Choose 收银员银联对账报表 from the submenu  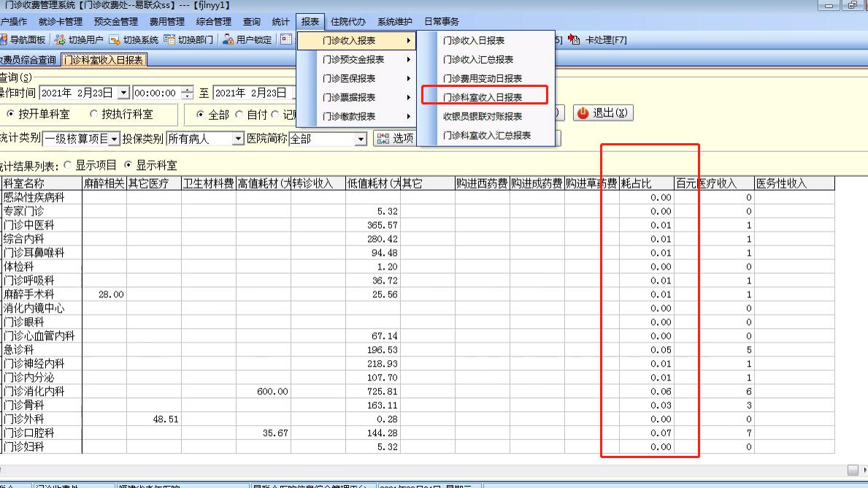[x=486, y=116]
